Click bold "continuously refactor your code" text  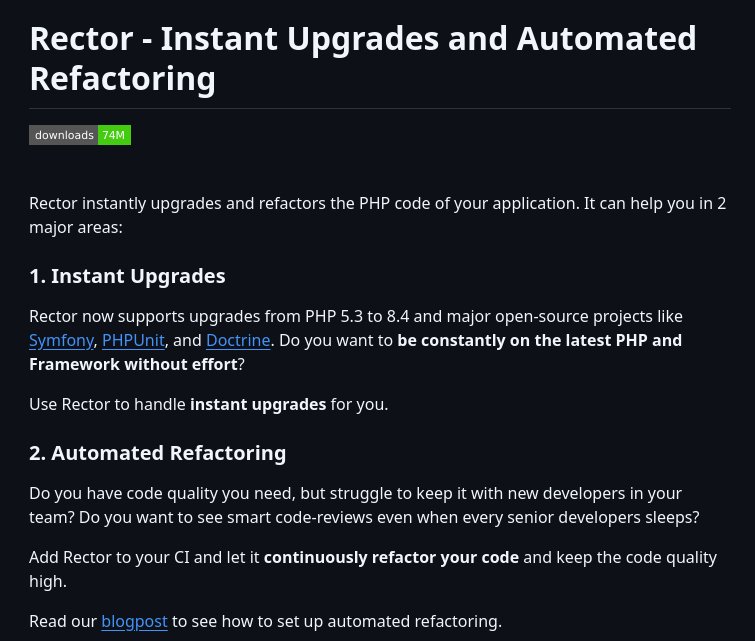coord(391,557)
